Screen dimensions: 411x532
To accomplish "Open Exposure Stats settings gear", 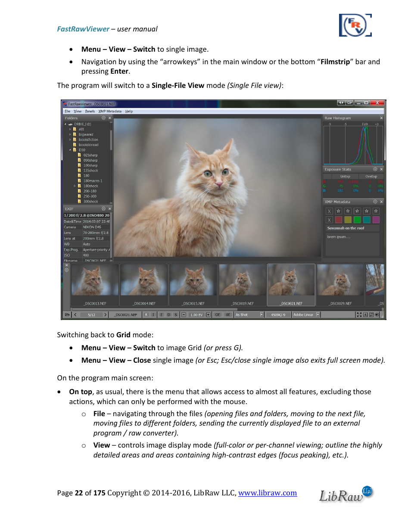I will 375,169.
